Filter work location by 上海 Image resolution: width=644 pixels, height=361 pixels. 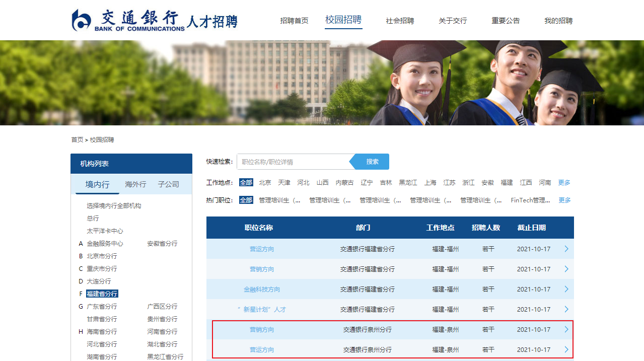click(x=431, y=182)
